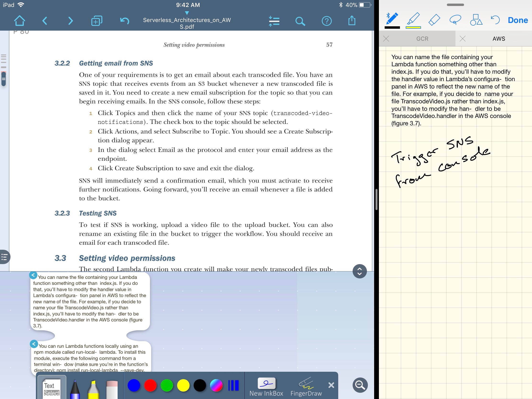This screenshot has width=532, height=399.
Task: Open search with the magnifier icon
Action: pos(300,21)
